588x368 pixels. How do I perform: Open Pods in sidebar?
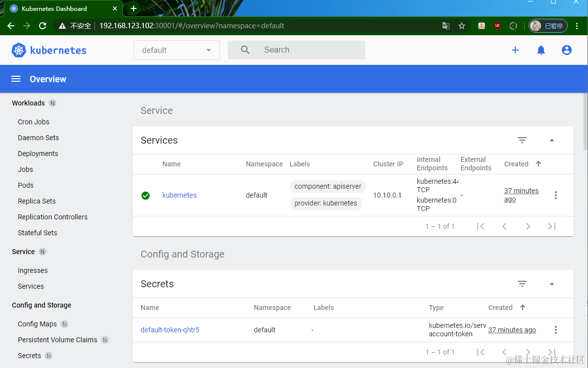(26, 185)
